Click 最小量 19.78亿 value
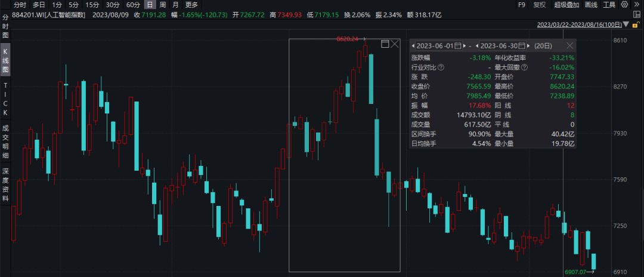This screenshot has height=277, width=644. click(563, 144)
